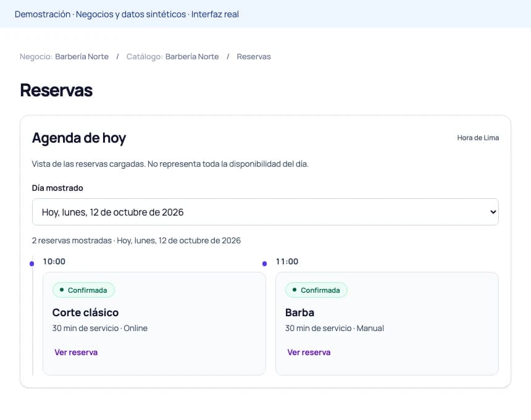The image size is (531, 420).
Task: Click the Demostración banner text
Action: coord(127,14)
